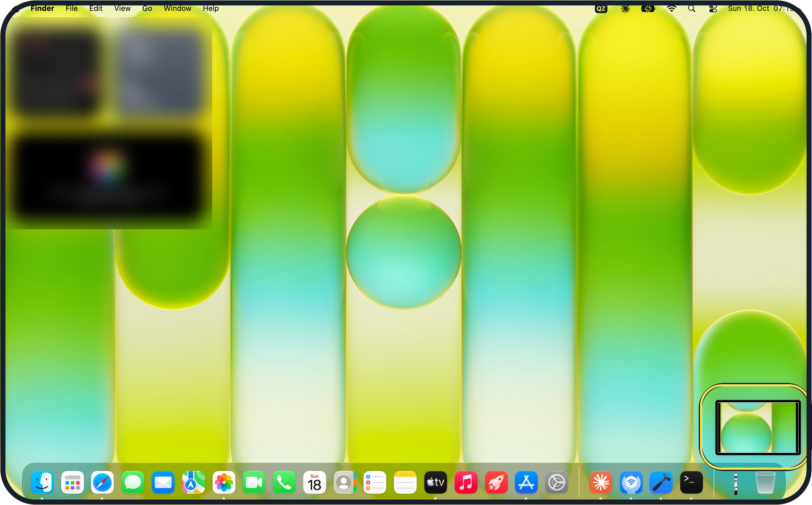The height and width of the screenshot is (505, 812).
Task: Open the Wi-Fi shield app in Dock
Action: (631, 482)
